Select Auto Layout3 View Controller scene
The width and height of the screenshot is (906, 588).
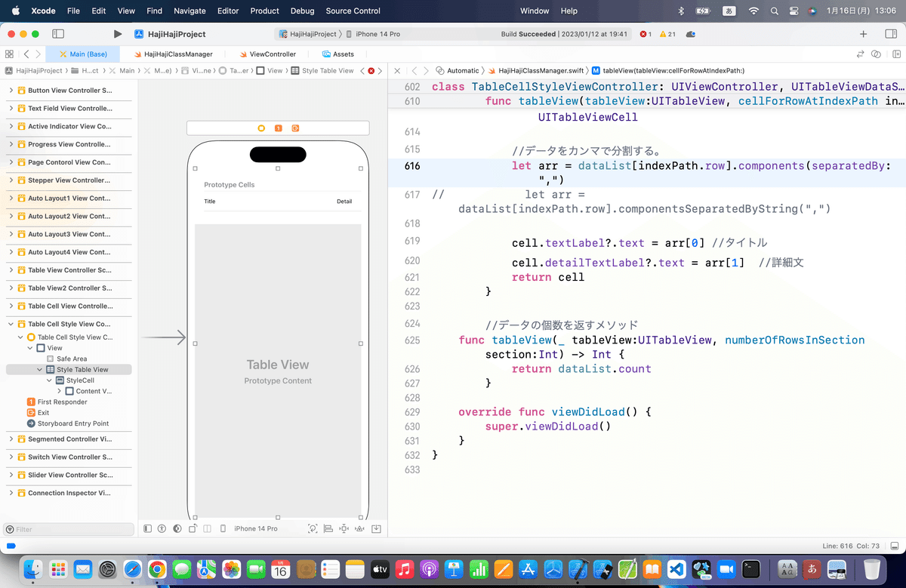[x=64, y=234]
